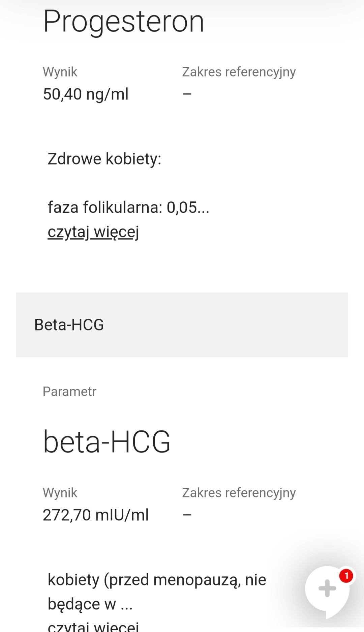Screen dimensions: 364x632
Task: Click the reference range dash for Progesteron
Action: pos(187,94)
